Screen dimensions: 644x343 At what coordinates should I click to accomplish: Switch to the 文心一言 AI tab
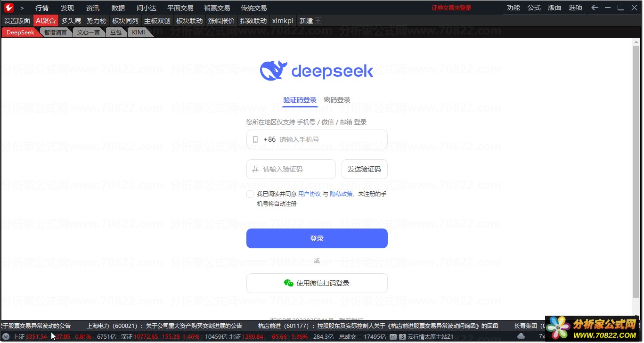89,33
